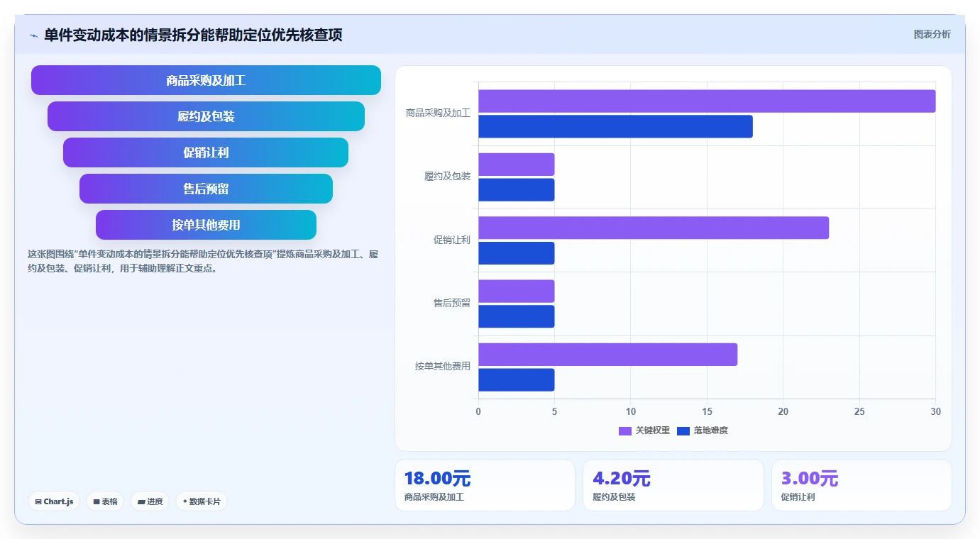Click the 按单其他费用 y-axis label

[x=443, y=367]
